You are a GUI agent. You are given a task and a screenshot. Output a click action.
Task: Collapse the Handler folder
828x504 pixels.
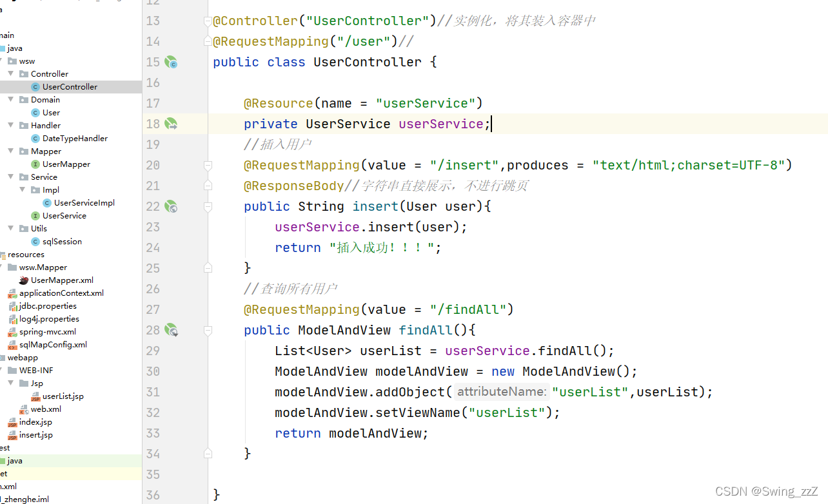pyautogui.click(x=11, y=126)
